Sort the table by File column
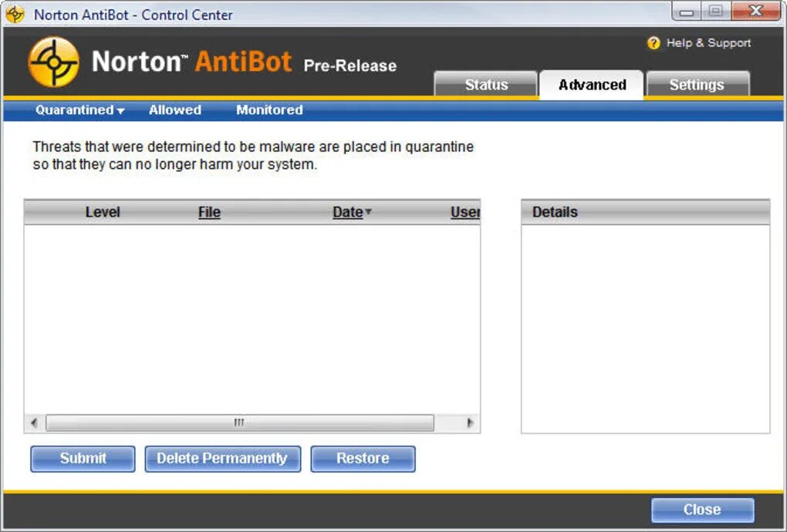The height and width of the screenshot is (532, 787). point(209,212)
